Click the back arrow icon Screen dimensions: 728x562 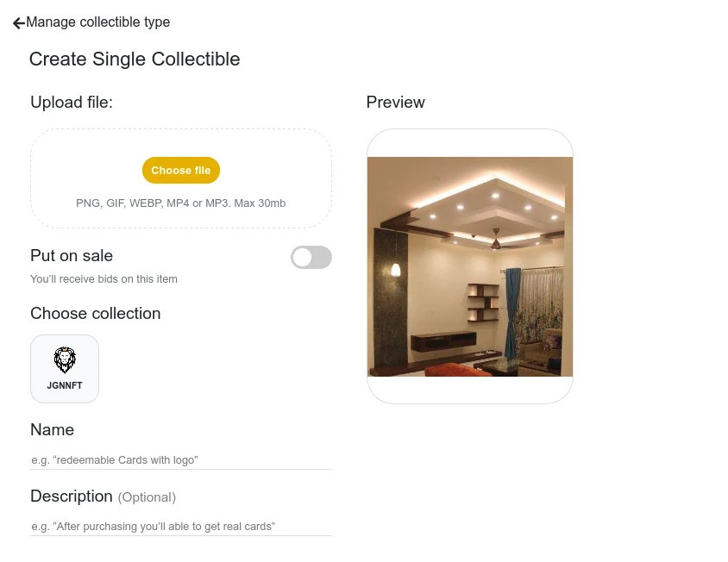(x=19, y=22)
